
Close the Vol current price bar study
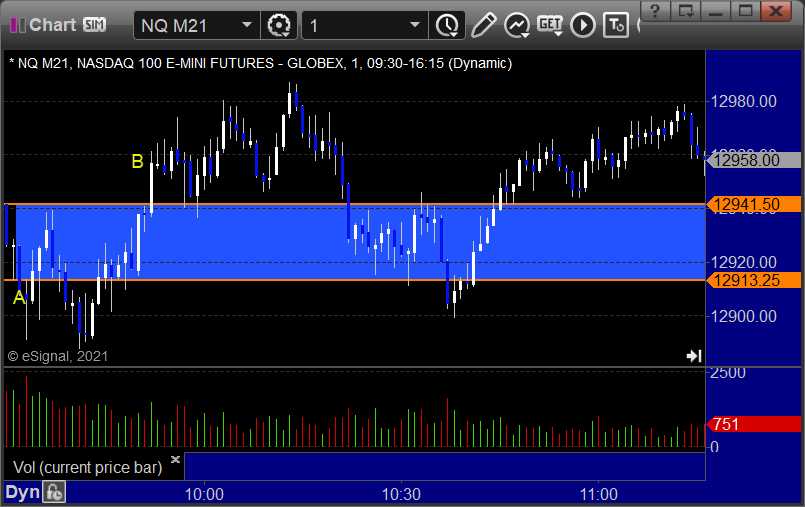point(175,459)
